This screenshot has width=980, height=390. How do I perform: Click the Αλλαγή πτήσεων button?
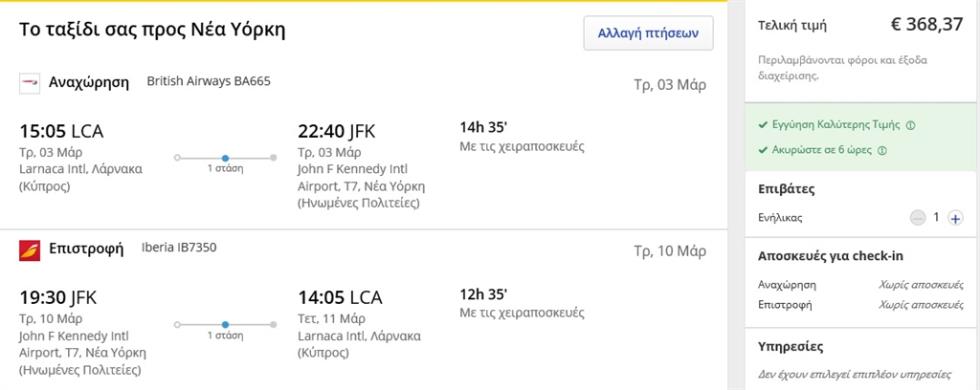pyautogui.click(x=648, y=33)
